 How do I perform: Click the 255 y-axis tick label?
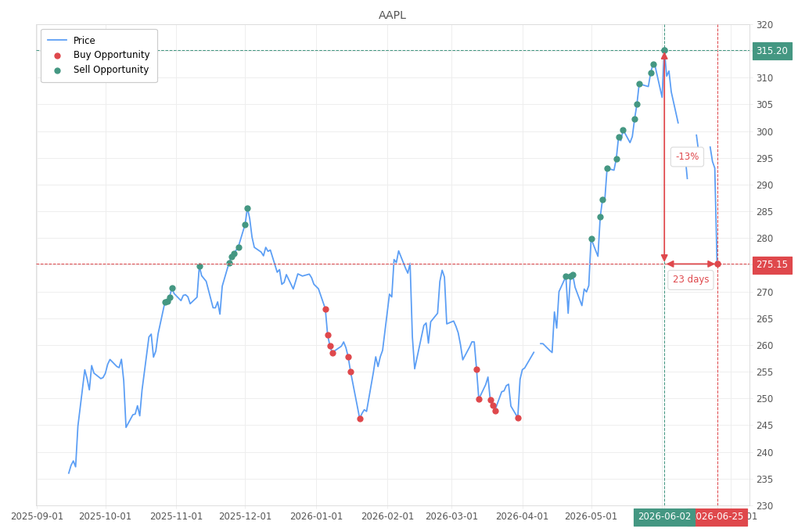[x=764, y=372]
